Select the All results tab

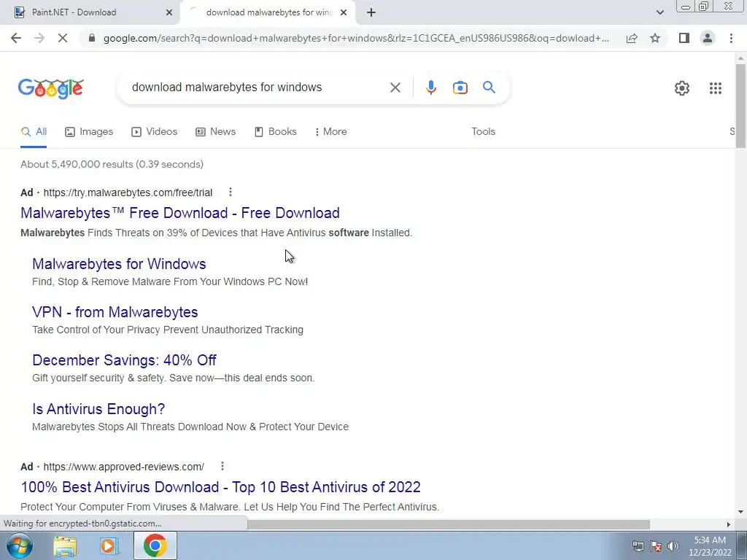point(34,132)
